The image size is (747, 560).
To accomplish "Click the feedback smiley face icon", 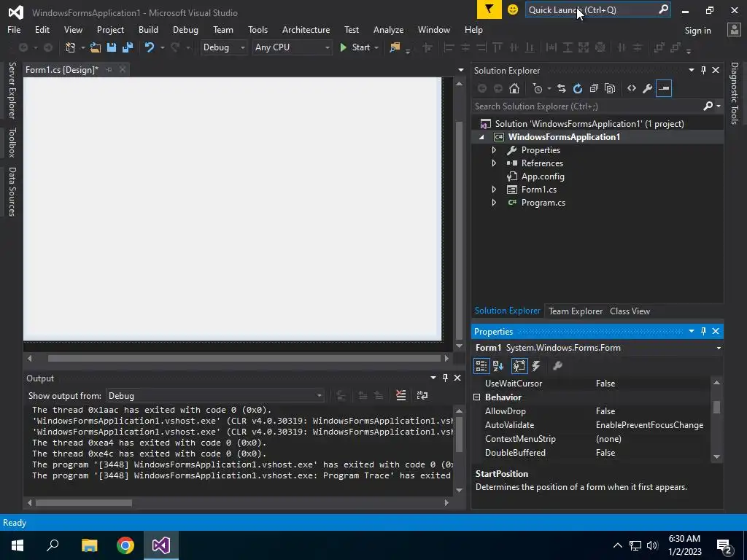I will click(513, 9).
